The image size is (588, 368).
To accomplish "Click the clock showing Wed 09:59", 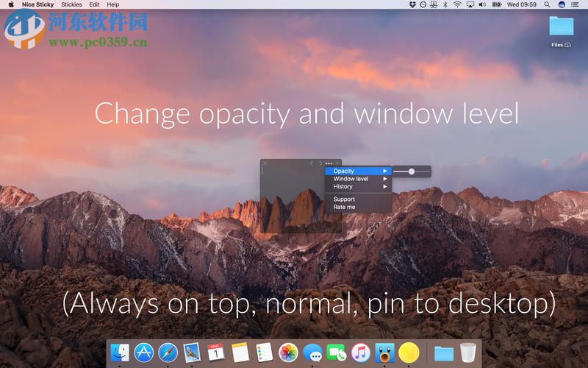I will pyautogui.click(x=522, y=4).
